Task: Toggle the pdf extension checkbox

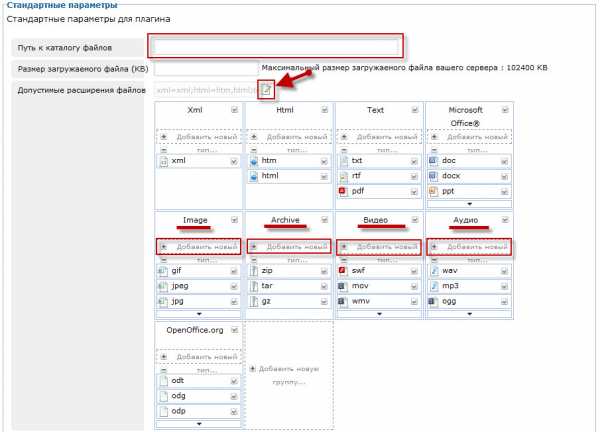Action: coord(414,192)
